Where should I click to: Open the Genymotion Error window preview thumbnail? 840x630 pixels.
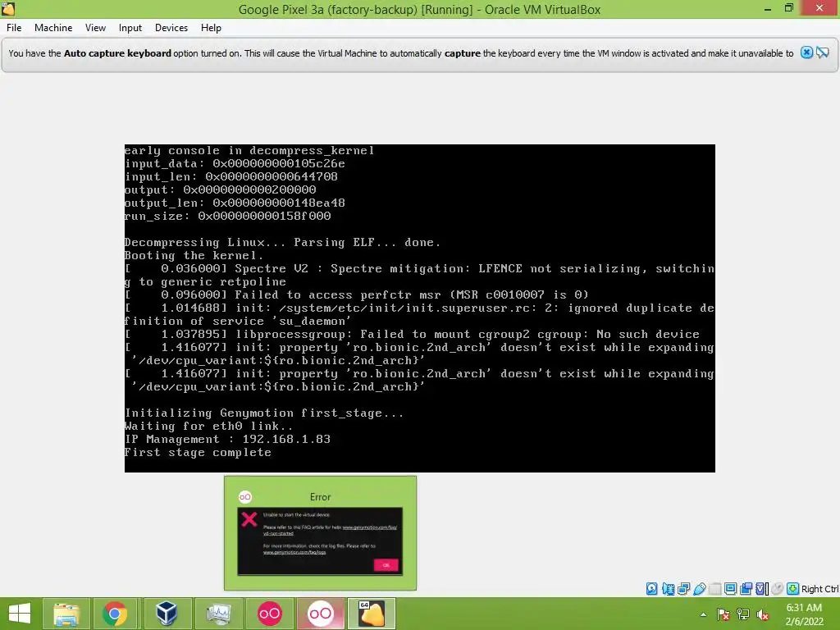[x=321, y=533]
